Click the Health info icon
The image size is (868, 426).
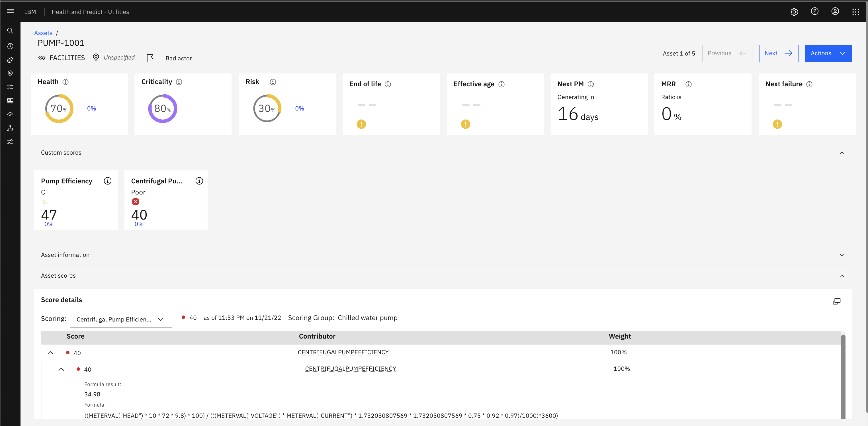(x=66, y=82)
